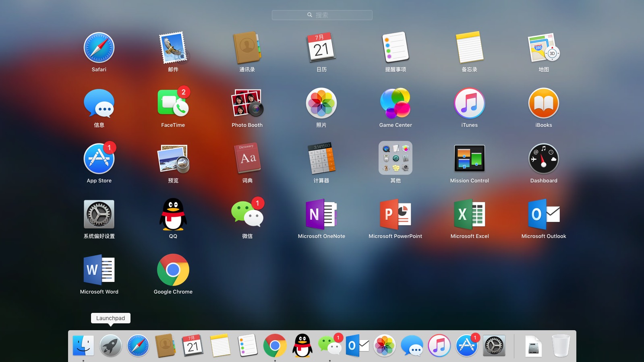This screenshot has width=644, height=362.
Task: Launch the 地图 (Maps) app
Action: tap(544, 48)
